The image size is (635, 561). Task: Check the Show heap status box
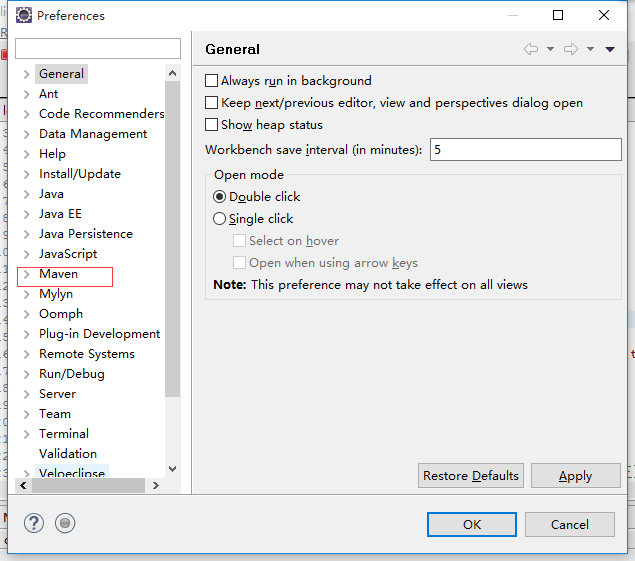[x=211, y=125]
